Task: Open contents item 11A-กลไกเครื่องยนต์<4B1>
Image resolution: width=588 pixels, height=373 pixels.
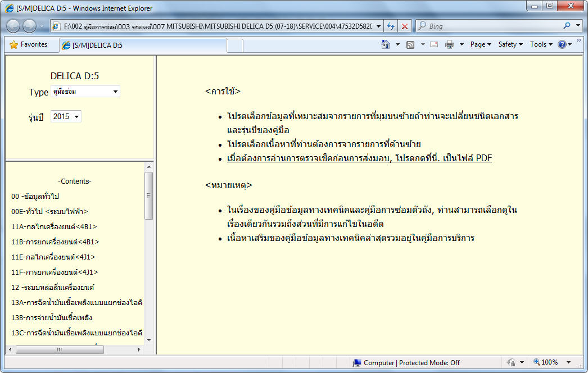Action: (x=54, y=226)
